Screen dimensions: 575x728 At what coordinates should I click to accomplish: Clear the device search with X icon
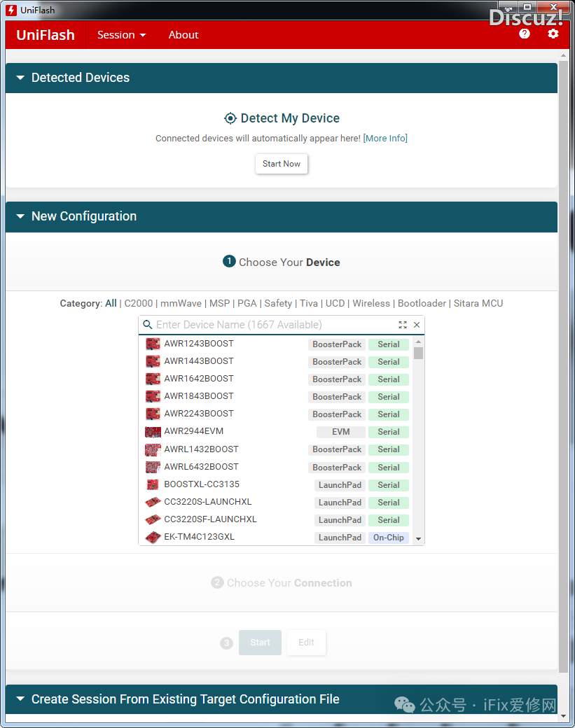point(417,325)
